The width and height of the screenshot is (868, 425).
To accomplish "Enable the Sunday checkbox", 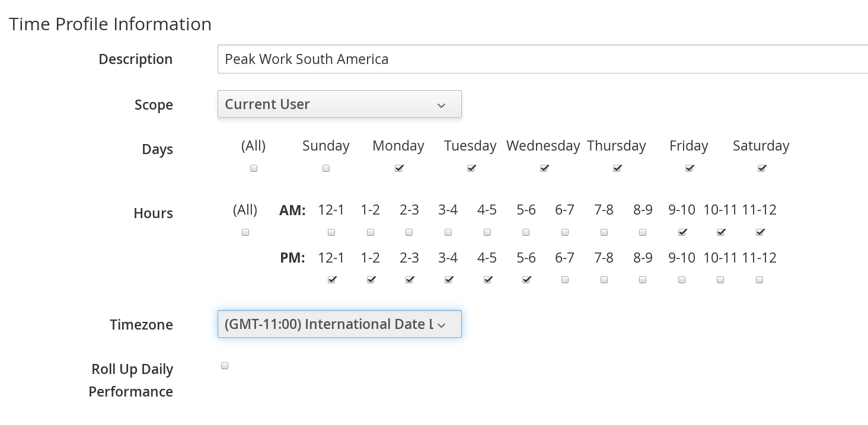I will pyautogui.click(x=326, y=168).
